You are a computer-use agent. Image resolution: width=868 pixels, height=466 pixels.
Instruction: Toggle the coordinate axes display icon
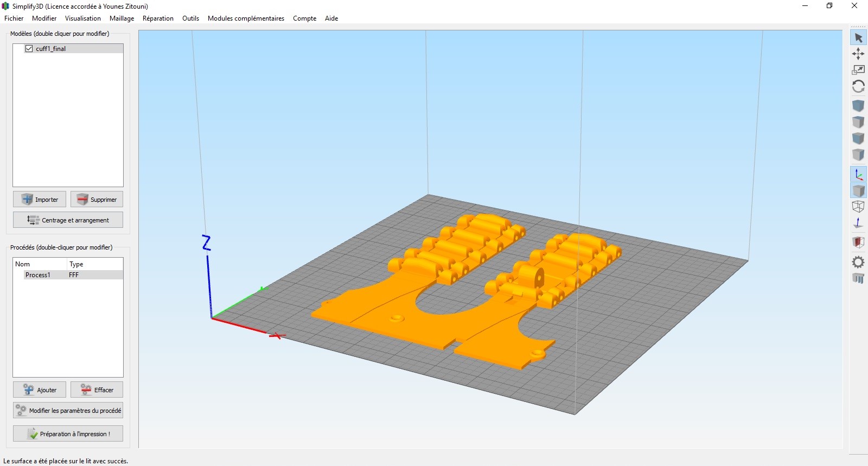point(858,174)
